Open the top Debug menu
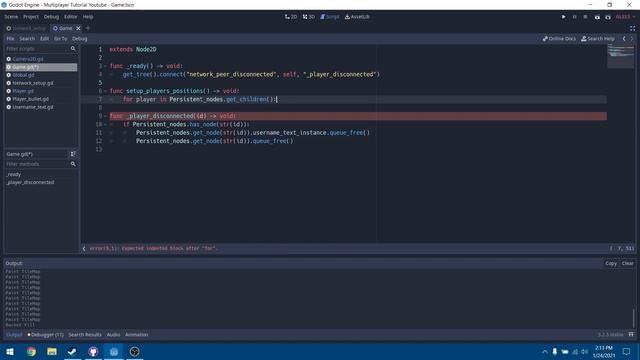640x360 pixels. 51,17
